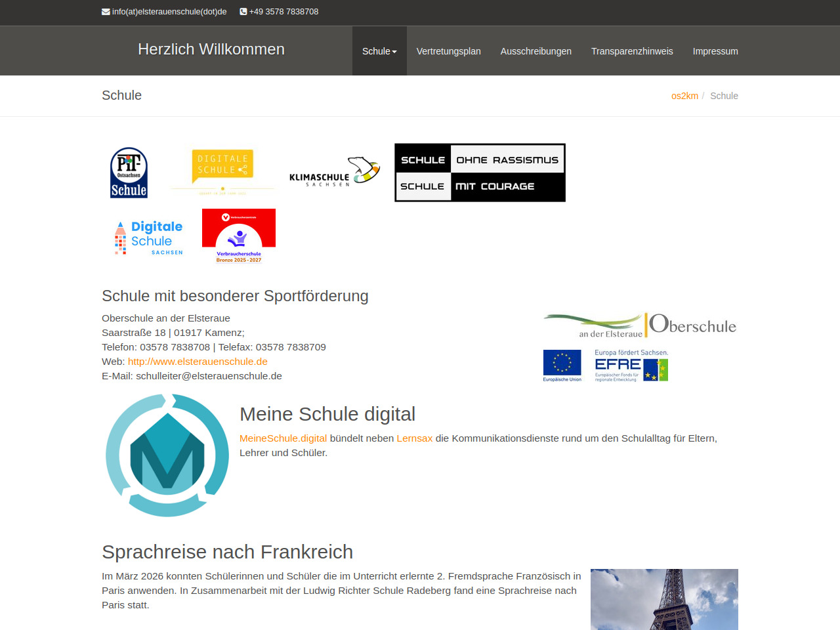Click the envelope email icon in top bar
This screenshot has width=840, height=630.
click(x=106, y=12)
